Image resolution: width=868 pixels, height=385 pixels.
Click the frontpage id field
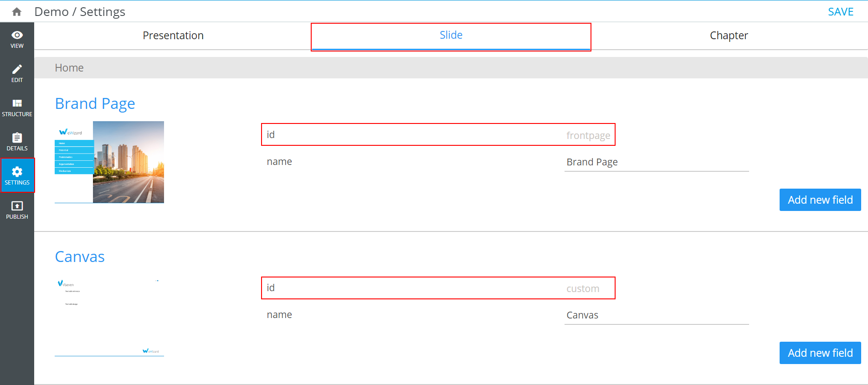click(588, 135)
